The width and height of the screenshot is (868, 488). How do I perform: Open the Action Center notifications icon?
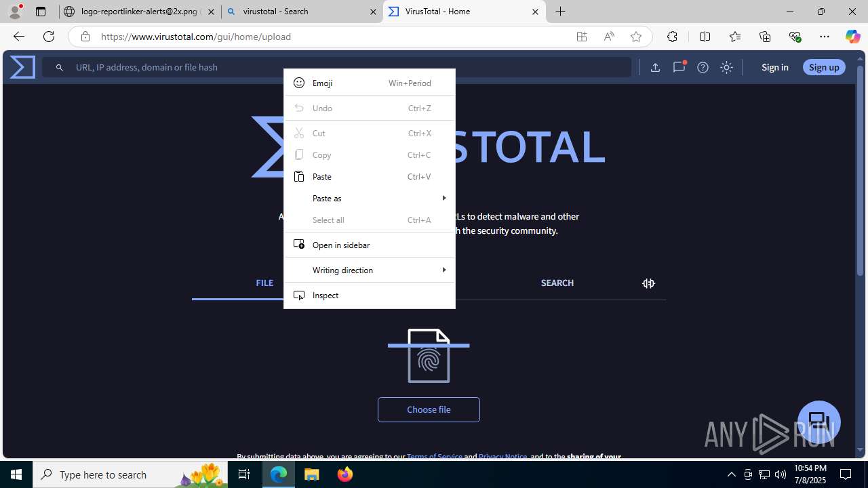(x=846, y=474)
